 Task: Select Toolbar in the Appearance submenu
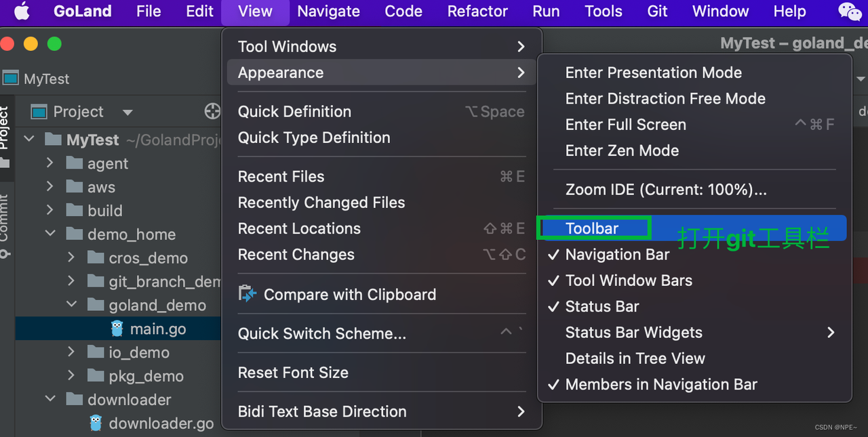(592, 228)
